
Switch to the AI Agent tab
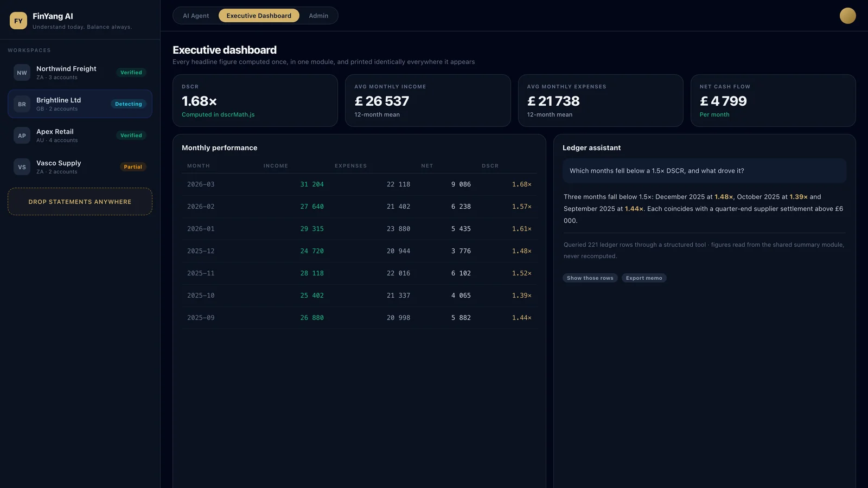[196, 16]
